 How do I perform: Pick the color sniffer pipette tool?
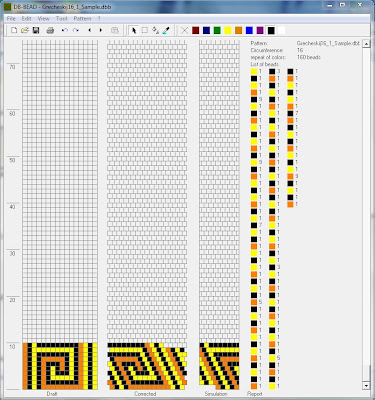click(x=166, y=30)
